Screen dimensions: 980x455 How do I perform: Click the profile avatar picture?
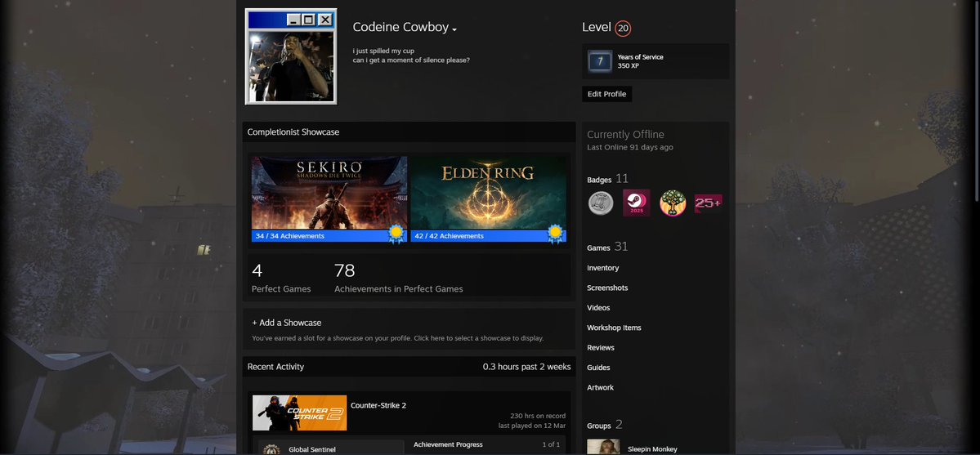pos(291,57)
